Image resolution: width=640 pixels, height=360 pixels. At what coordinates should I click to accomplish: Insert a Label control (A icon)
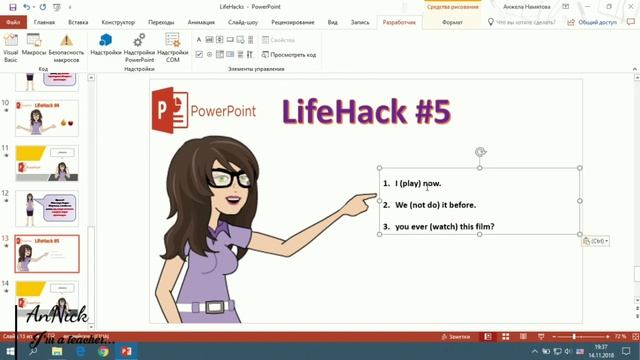coord(199,40)
